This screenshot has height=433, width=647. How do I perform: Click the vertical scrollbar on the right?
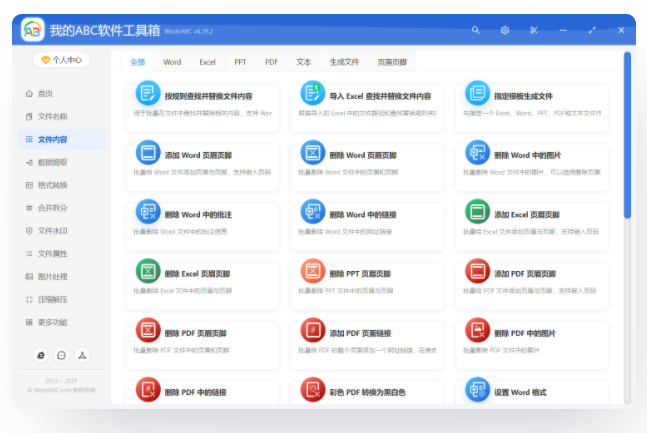[627, 135]
